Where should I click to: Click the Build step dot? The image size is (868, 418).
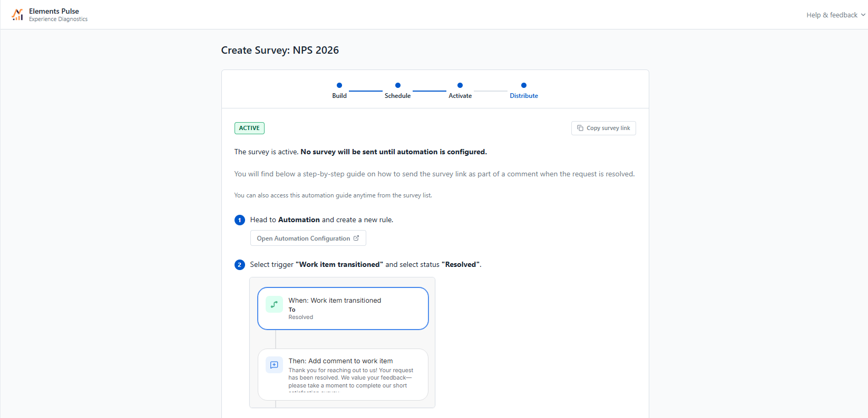coord(339,85)
